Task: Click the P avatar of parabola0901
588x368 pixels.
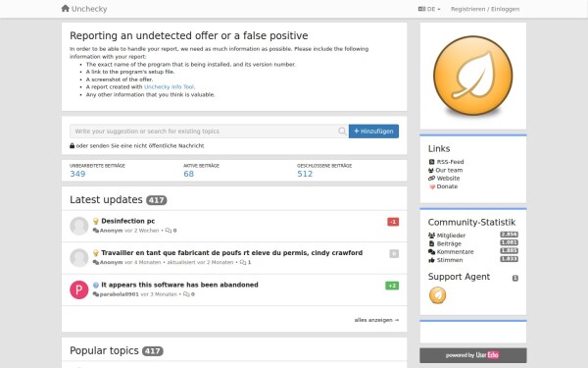Action: tap(79, 289)
